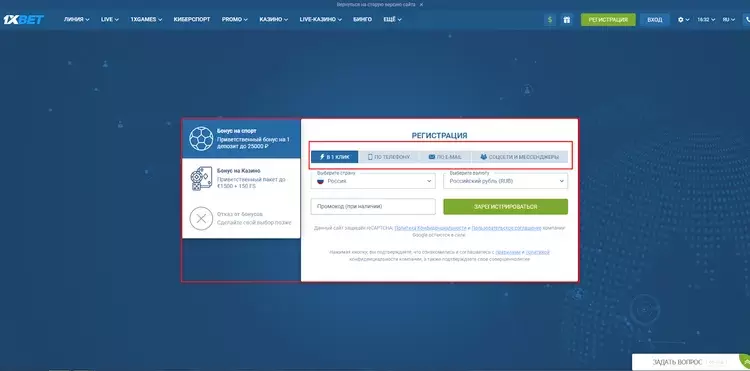Click the green РЕГИСТРАЦИЯ header button
The image size is (750, 371).
pyautogui.click(x=608, y=20)
